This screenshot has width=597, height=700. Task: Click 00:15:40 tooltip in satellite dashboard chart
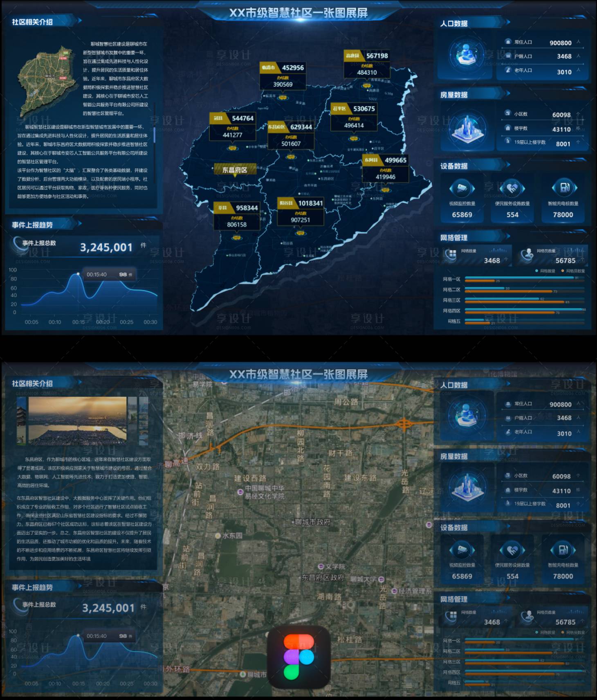109,636
